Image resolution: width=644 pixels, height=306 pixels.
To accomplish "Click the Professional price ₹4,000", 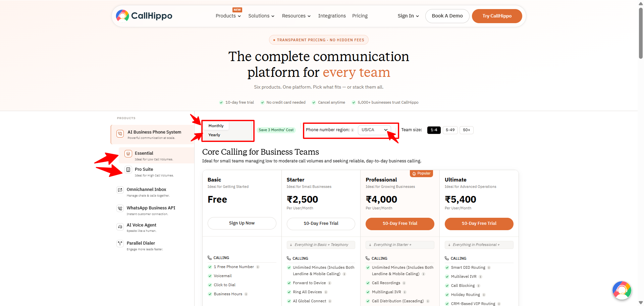I will [381, 200].
